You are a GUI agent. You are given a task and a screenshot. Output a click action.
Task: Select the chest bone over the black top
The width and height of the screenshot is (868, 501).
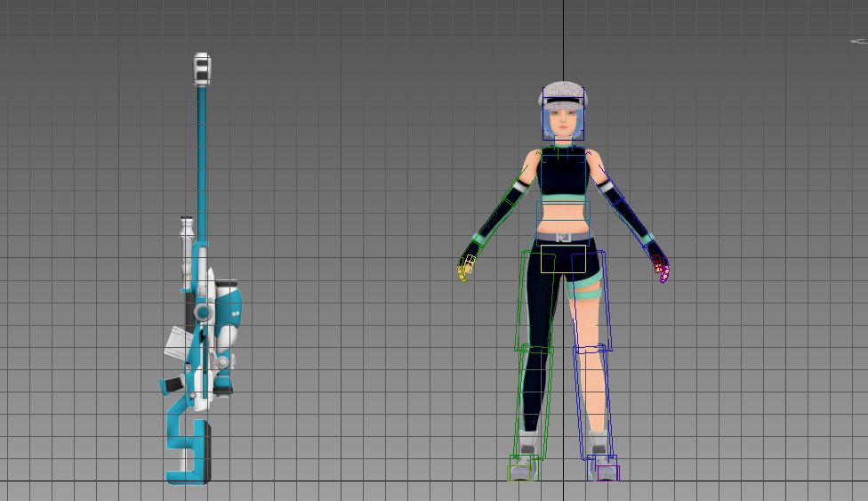563,172
